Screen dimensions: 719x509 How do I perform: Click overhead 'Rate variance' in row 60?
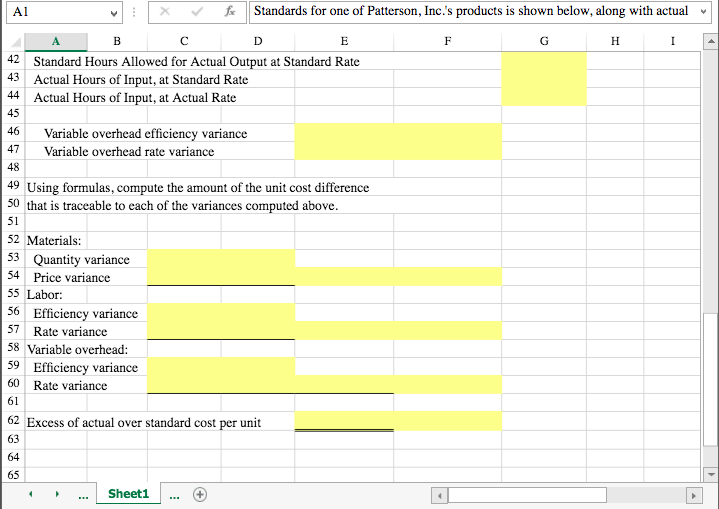click(70, 386)
